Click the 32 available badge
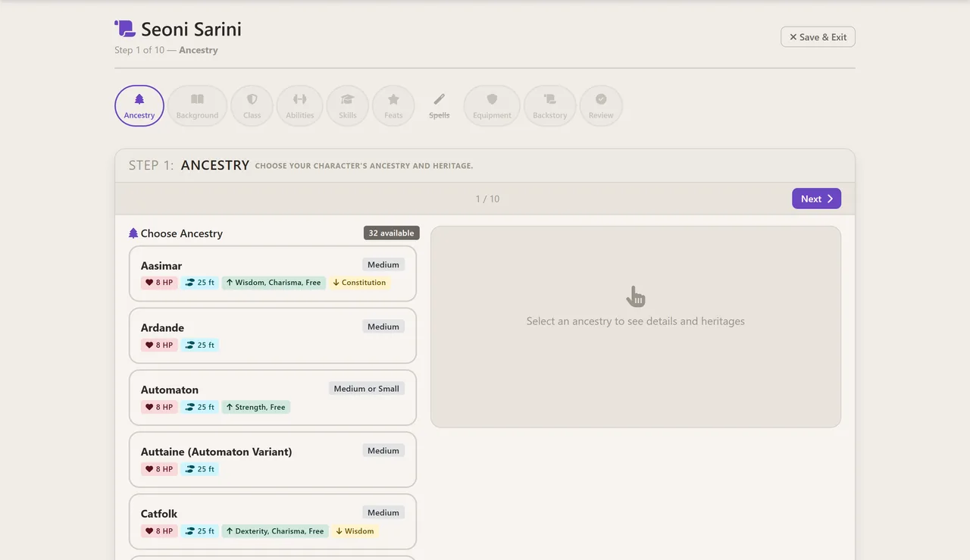 pyautogui.click(x=391, y=233)
